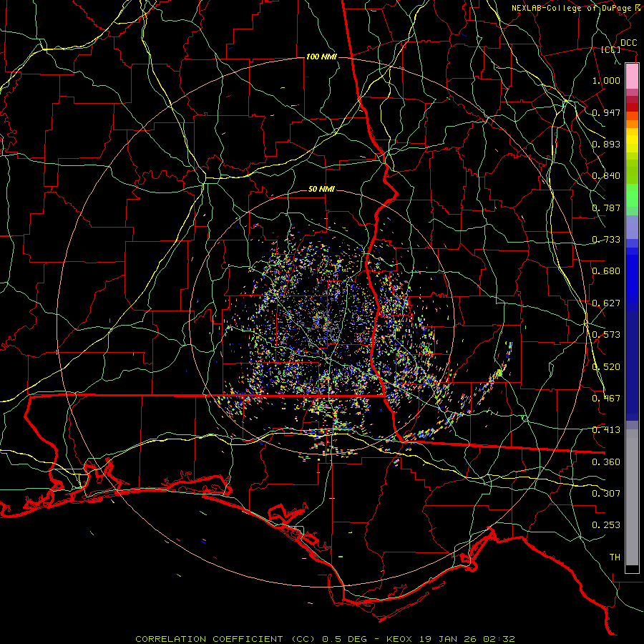Image resolution: width=644 pixels, height=644 pixels.
Task: Click the DCC product label
Action: [628, 43]
